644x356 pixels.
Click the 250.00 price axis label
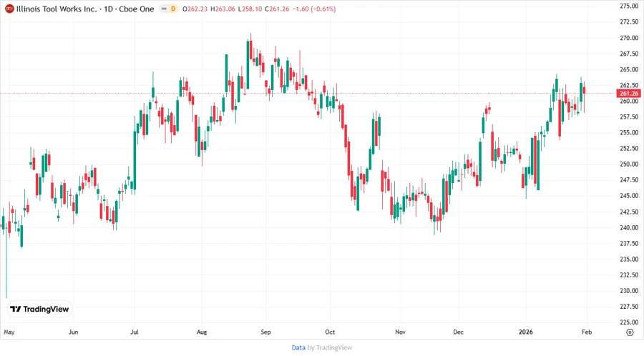(x=629, y=164)
